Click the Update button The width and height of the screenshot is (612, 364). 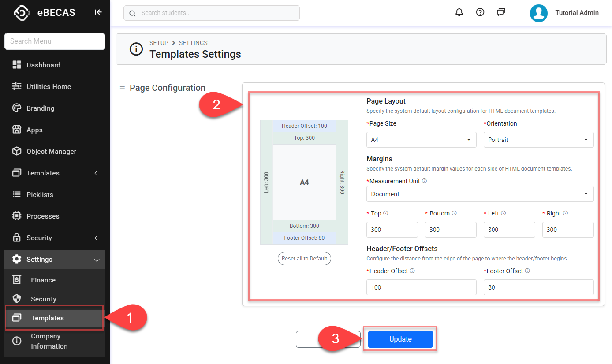(400, 339)
